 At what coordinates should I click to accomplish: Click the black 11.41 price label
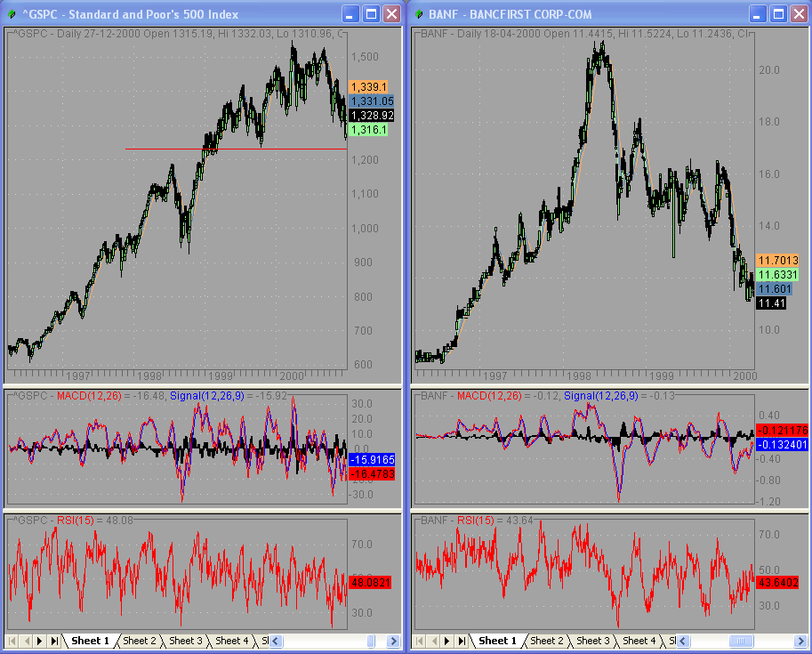pos(771,303)
